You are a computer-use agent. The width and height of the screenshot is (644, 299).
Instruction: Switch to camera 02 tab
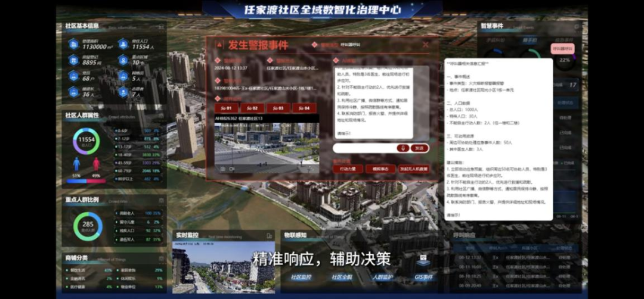253,108
